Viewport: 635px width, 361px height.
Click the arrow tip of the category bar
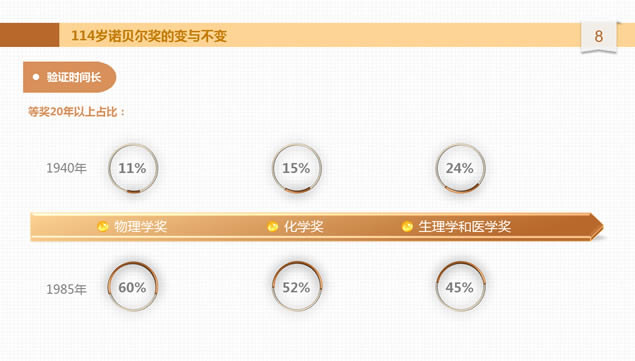597,226
